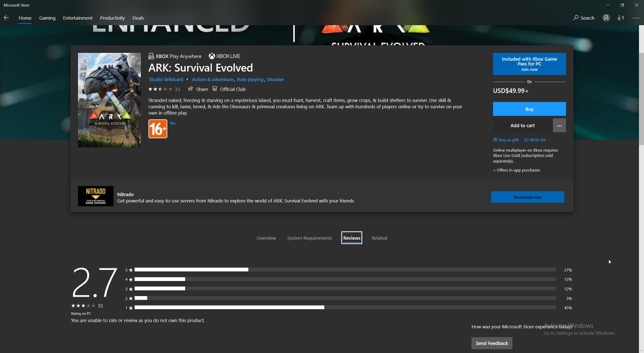Show the Overview section
The image size is (644, 353).
coord(266,238)
